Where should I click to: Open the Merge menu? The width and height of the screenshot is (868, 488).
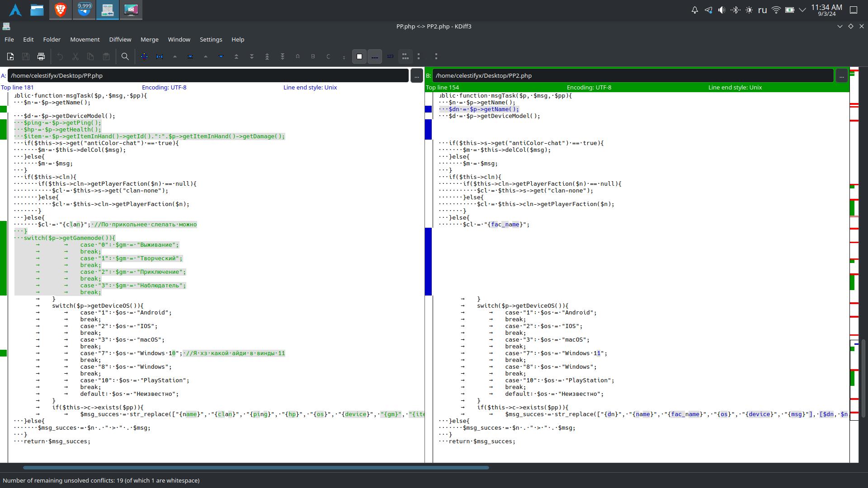click(x=149, y=39)
